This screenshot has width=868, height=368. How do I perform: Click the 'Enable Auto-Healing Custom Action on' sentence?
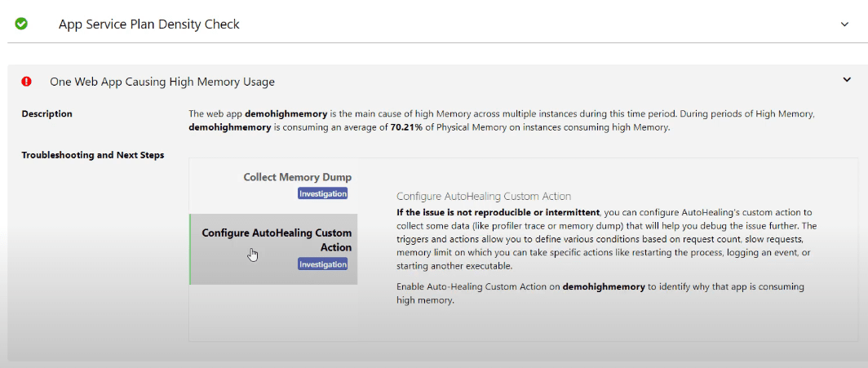click(x=477, y=287)
